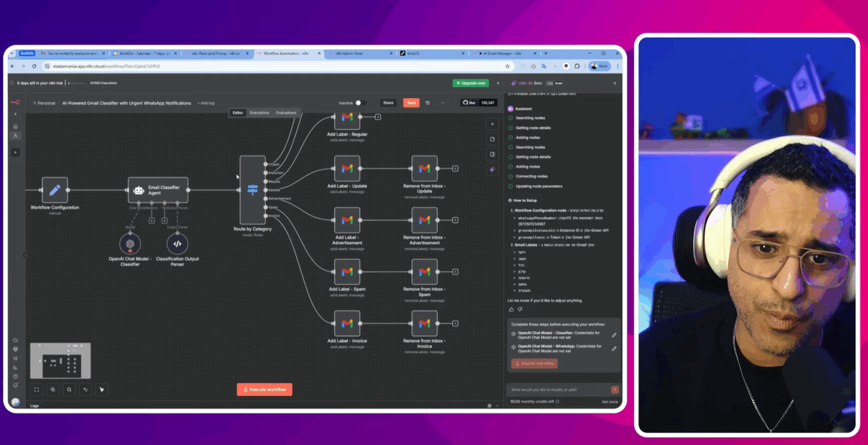
Task: Select the zoom in tool on the canvas
Action: [53, 389]
